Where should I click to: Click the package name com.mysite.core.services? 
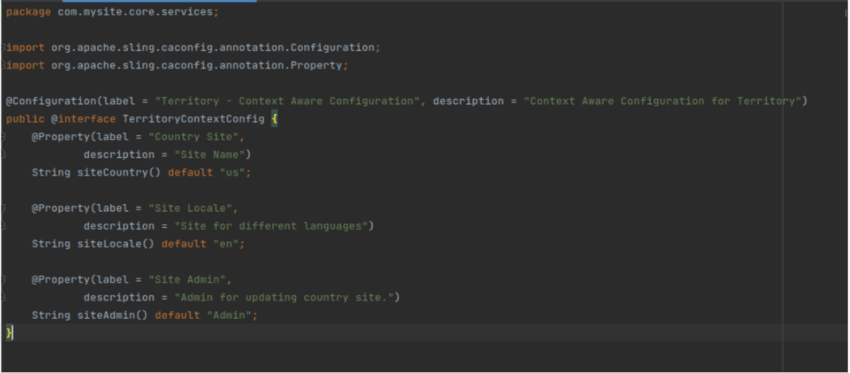pyautogui.click(x=136, y=12)
